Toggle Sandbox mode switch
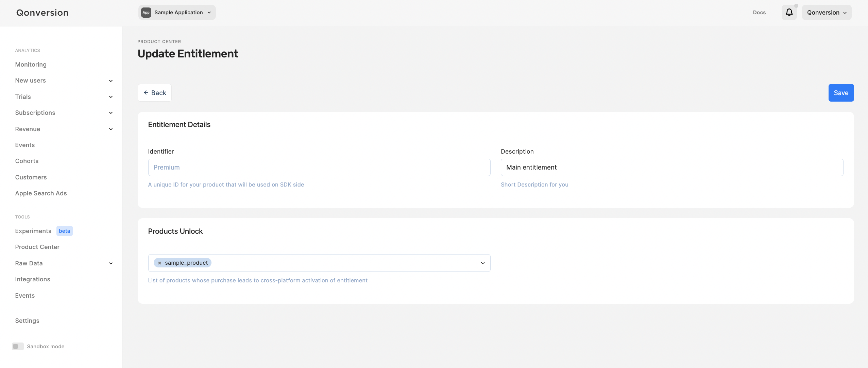The height and width of the screenshot is (368, 868). coord(18,346)
